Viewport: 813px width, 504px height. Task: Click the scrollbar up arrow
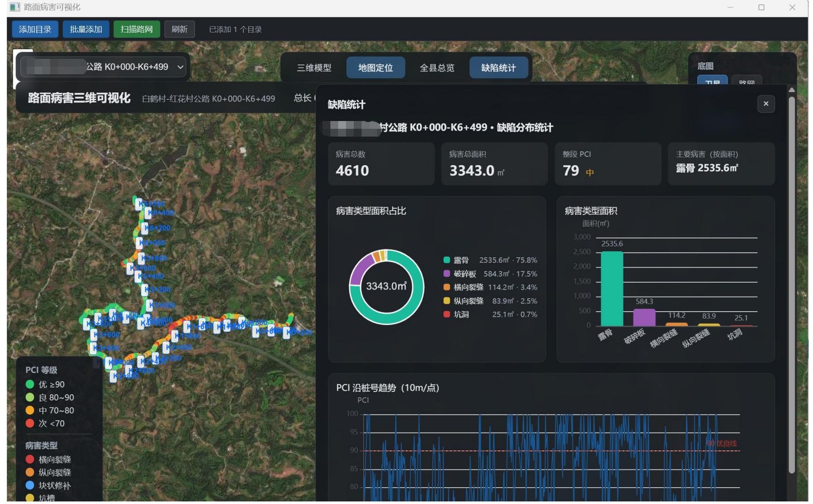point(791,89)
